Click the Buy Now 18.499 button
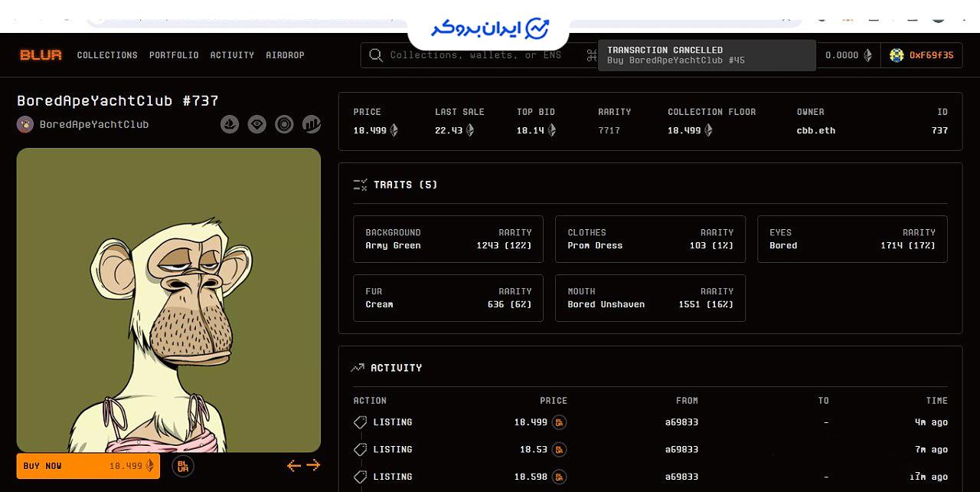This screenshot has height=492, width=980. [88, 466]
